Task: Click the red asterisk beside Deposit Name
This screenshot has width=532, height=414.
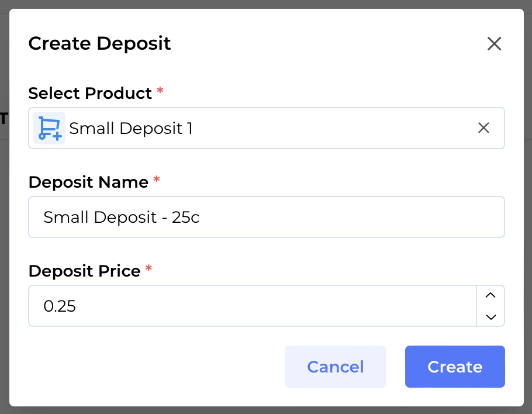Action: click(156, 181)
